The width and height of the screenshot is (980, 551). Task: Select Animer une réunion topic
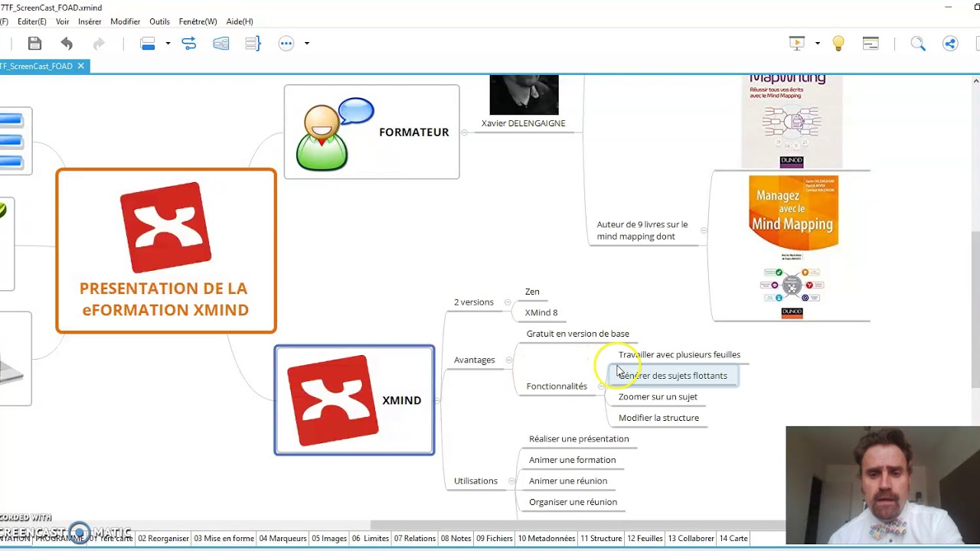pyautogui.click(x=568, y=481)
